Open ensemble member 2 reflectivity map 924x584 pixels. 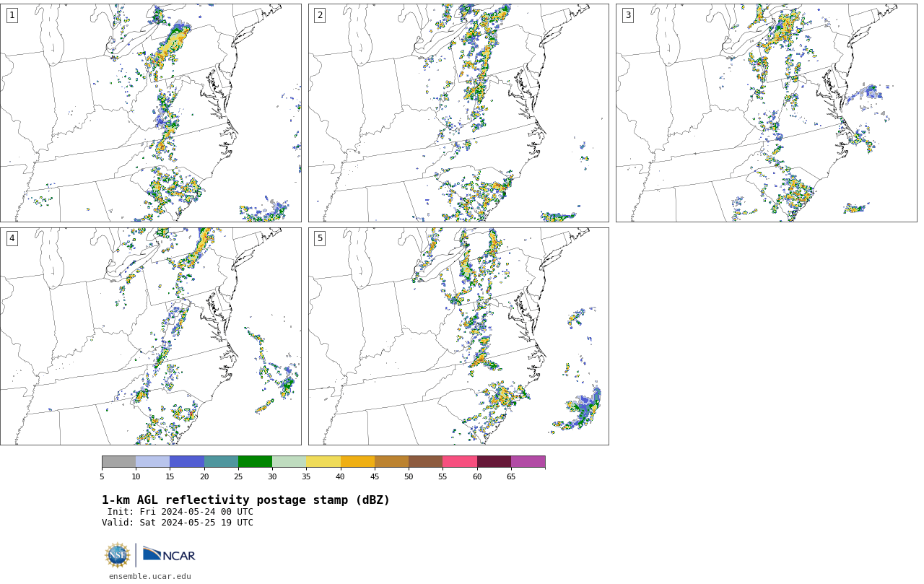coord(458,113)
